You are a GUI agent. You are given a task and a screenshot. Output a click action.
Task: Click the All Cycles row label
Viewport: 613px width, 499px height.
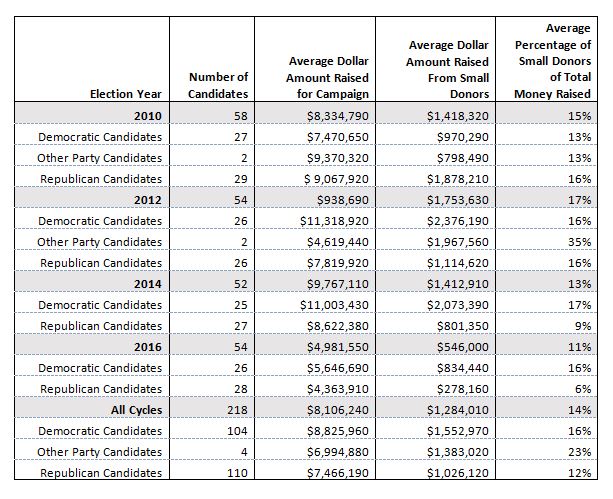tap(136, 410)
